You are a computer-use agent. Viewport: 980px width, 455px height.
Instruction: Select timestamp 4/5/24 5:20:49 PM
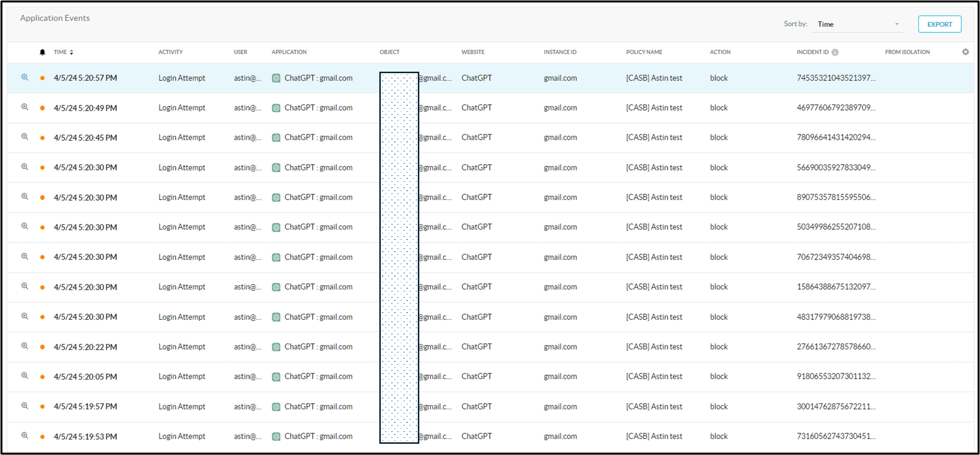85,108
